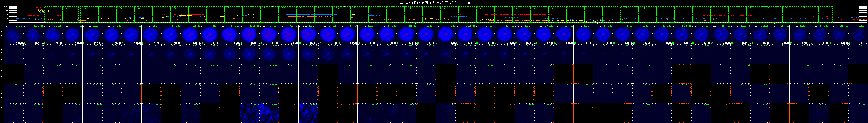Select the 18:01:20 image in the top row
The image size is (868, 123).
[x=250, y=34]
